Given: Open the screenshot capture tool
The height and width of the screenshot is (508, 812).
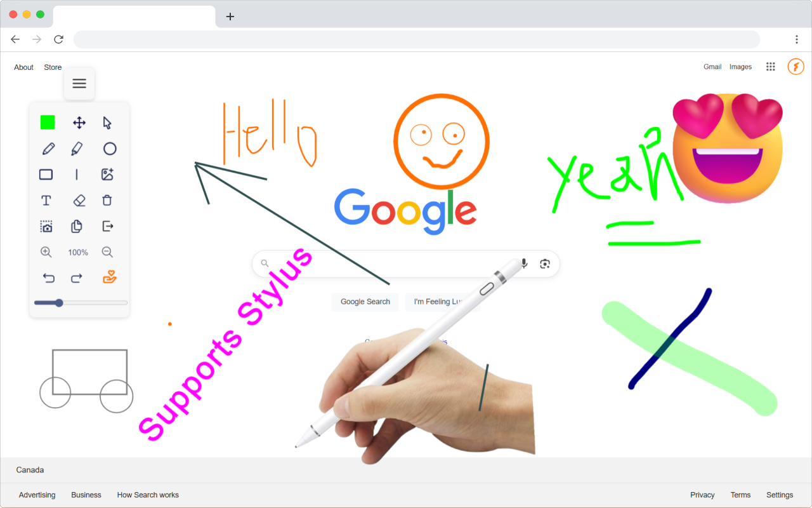Looking at the screenshot, I should point(46,226).
